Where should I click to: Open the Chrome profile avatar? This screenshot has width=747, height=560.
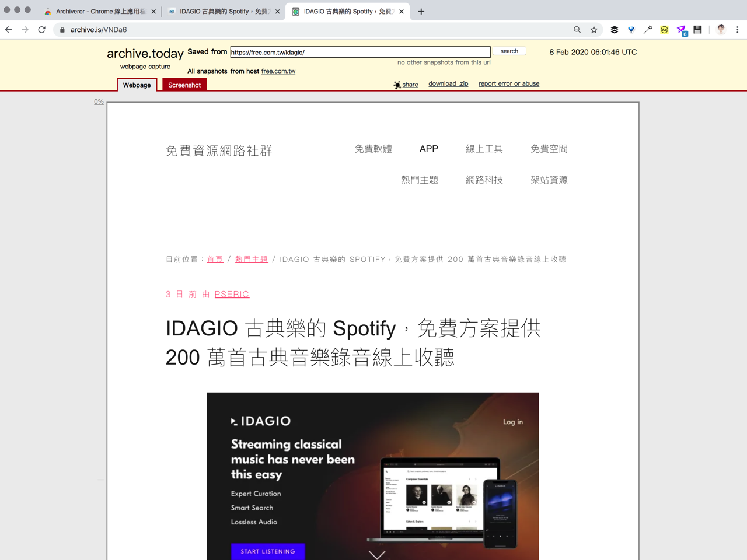point(721,30)
